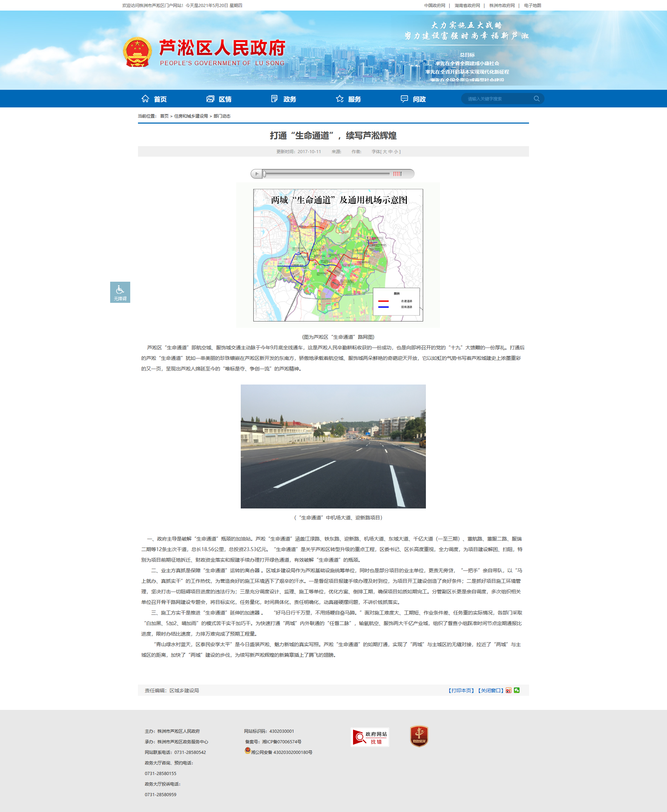Click the police badge icon beside 湘公网安备

(248, 750)
